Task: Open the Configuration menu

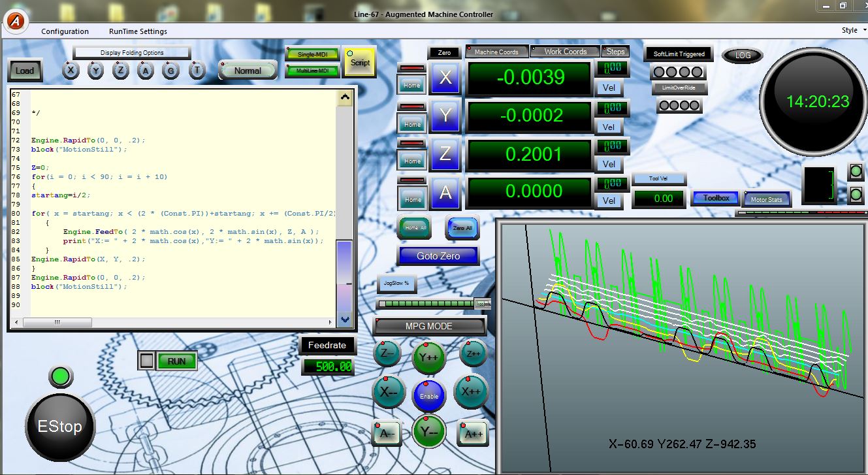Action: coord(65,31)
